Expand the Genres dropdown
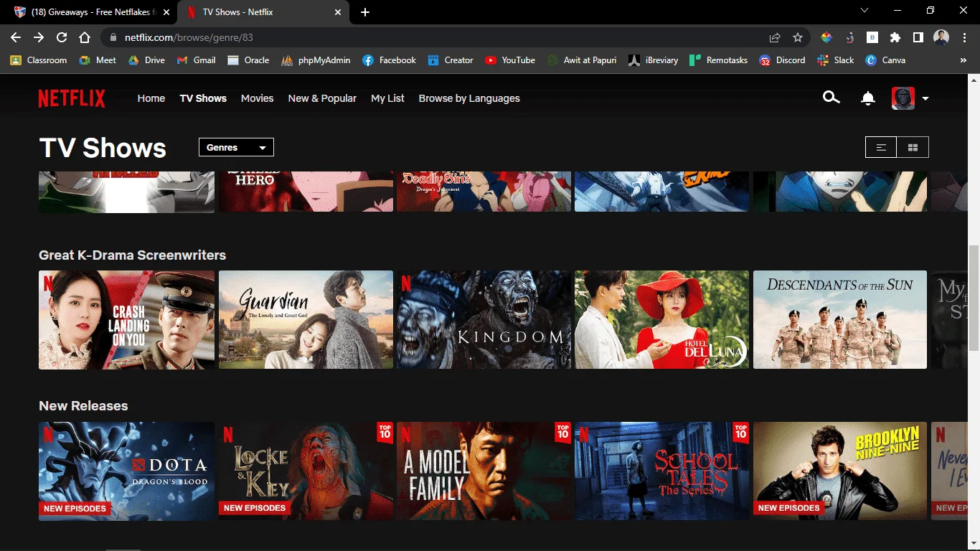980x551 pixels. pos(236,147)
